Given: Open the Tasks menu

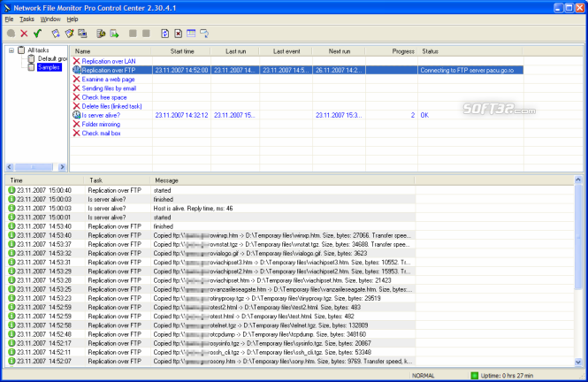Looking at the screenshot, I should click(27, 19).
